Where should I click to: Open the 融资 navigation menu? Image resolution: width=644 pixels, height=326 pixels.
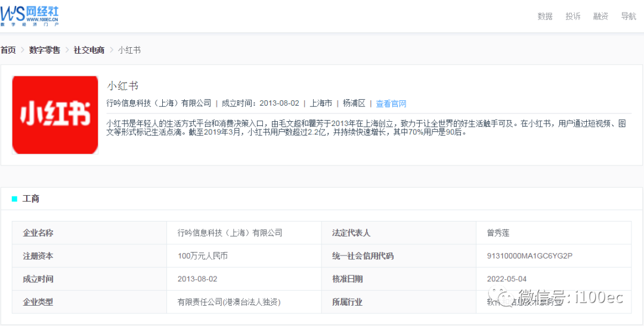point(601,17)
